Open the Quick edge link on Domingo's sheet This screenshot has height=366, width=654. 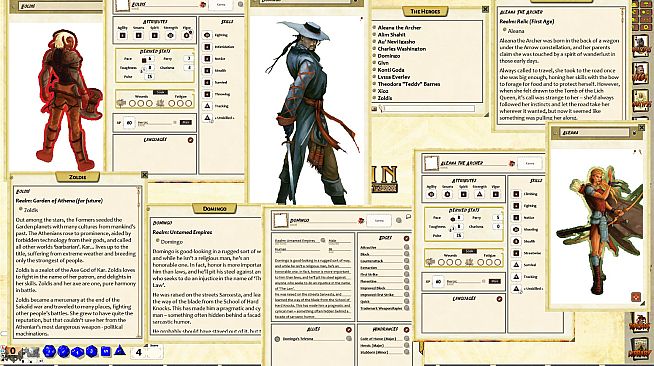click(x=406, y=301)
